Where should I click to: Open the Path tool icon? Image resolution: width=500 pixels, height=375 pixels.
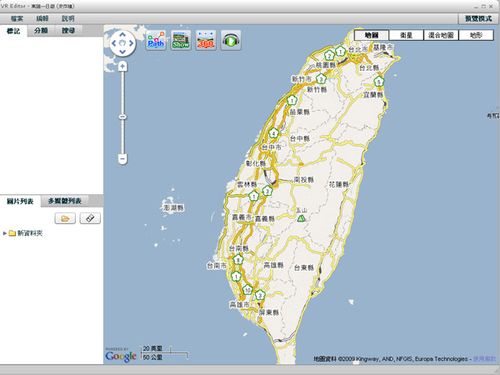[156, 40]
